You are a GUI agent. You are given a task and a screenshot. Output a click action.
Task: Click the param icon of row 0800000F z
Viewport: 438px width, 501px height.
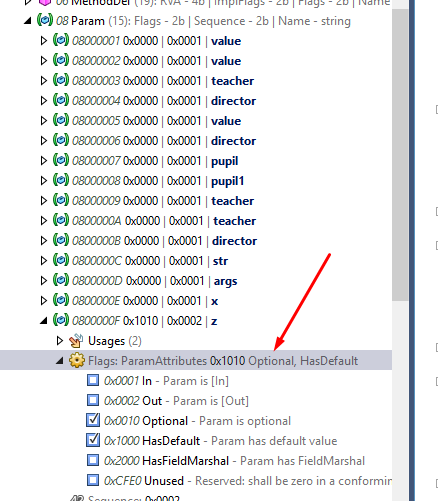click(61, 320)
